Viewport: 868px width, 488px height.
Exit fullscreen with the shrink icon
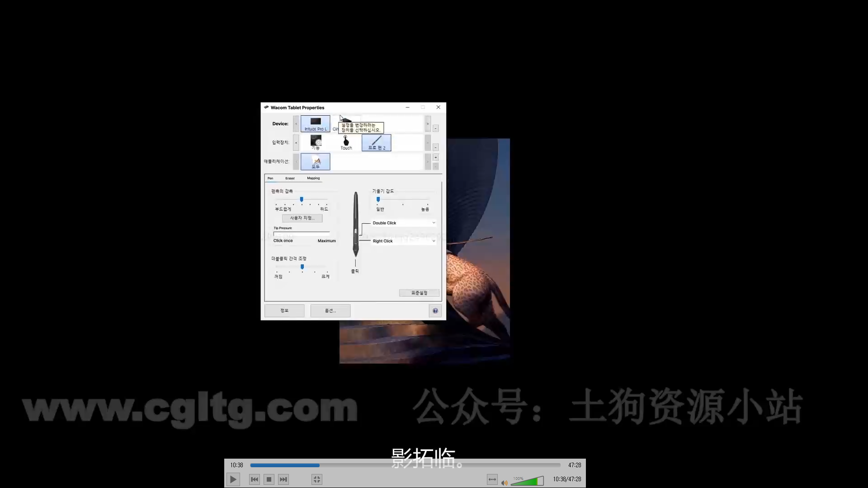pyautogui.click(x=316, y=479)
